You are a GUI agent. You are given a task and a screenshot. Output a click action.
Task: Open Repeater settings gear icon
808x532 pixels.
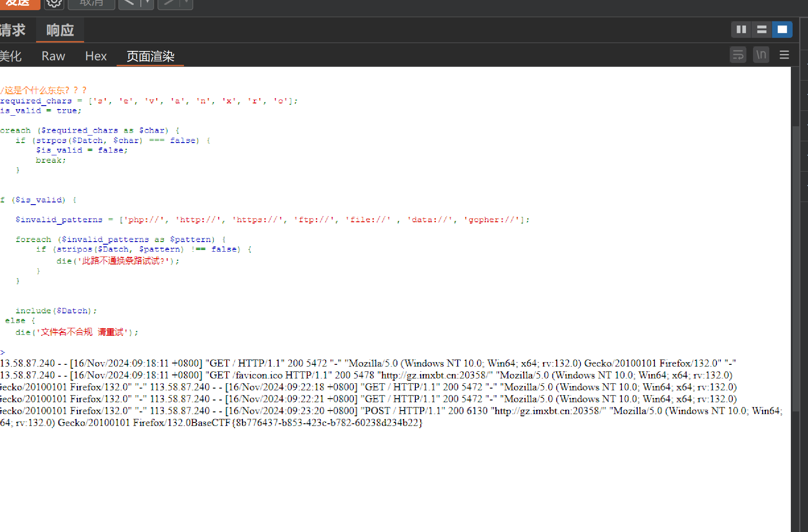pos(55,4)
